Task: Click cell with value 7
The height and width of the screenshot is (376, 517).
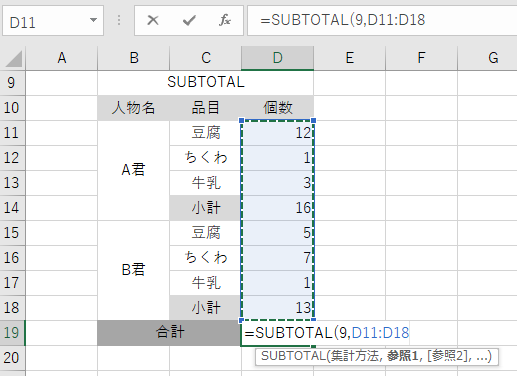Action: pyautogui.click(x=278, y=258)
